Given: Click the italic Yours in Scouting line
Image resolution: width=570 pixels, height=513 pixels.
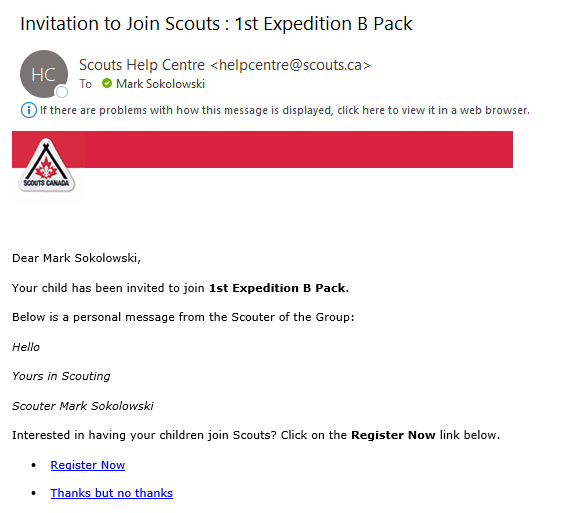Looking at the screenshot, I should pyautogui.click(x=61, y=376).
